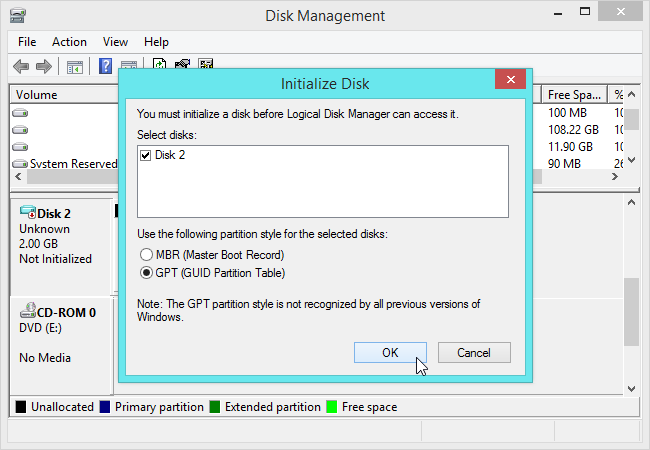This screenshot has width=650, height=450.
Task: Select GPT (GUID Partition Table) option
Action: (147, 272)
